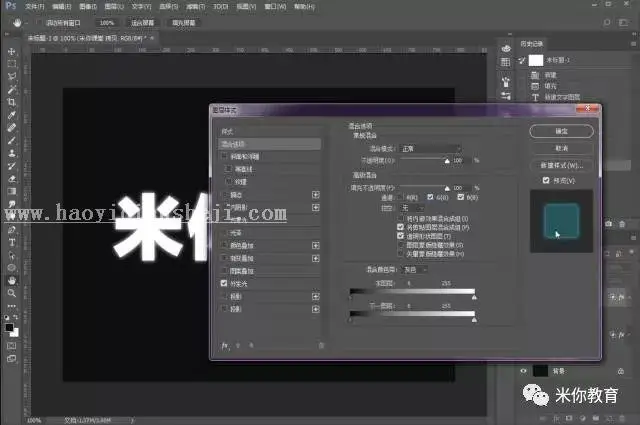Select the Lasso tool
The height and width of the screenshot is (425, 640).
11,76
